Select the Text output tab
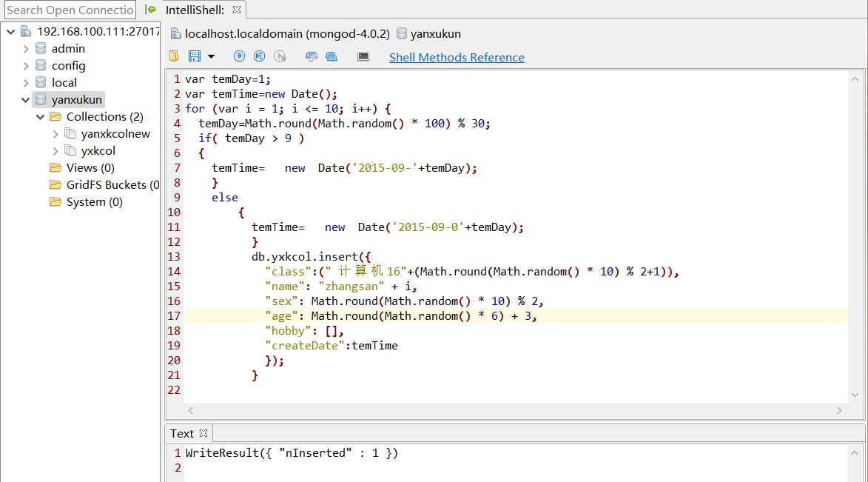 (x=181, y=433)
